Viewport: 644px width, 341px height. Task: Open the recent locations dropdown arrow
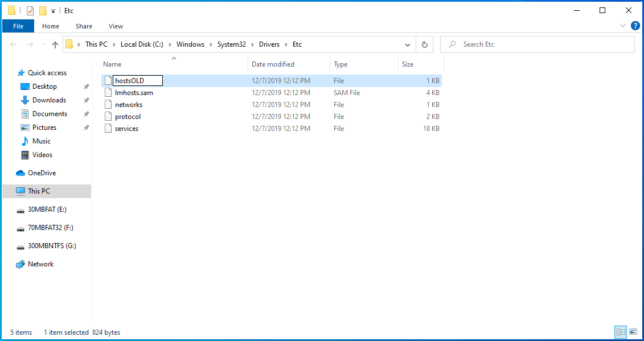[x=43, y=44]
